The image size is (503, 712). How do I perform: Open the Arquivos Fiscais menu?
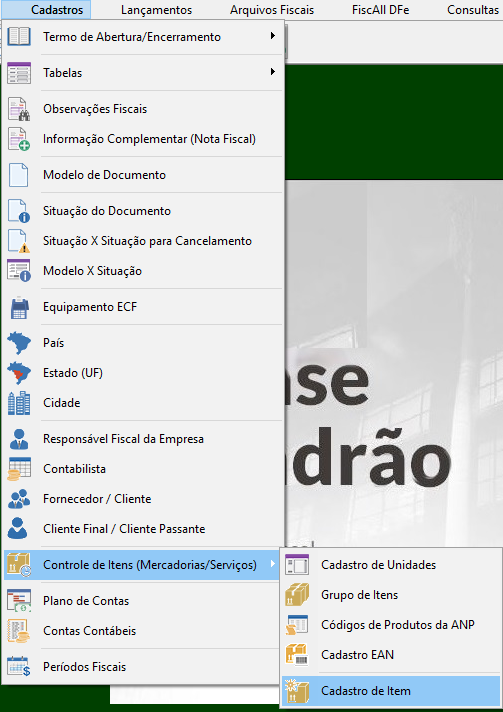click(272, 10)
